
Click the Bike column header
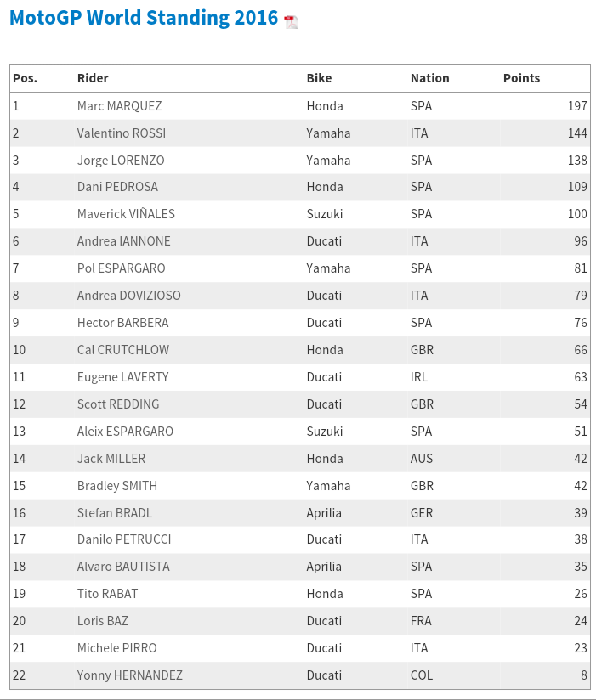point(319,78)
